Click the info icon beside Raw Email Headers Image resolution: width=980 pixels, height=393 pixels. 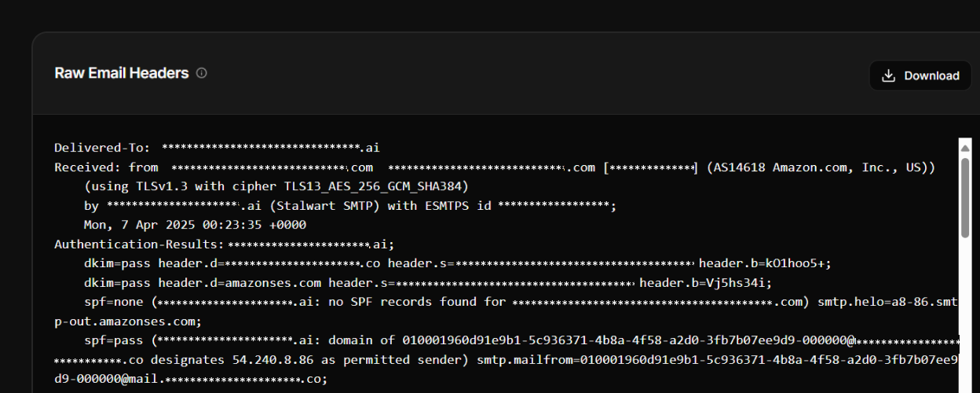pyautogui.click(x=202, y=73)
